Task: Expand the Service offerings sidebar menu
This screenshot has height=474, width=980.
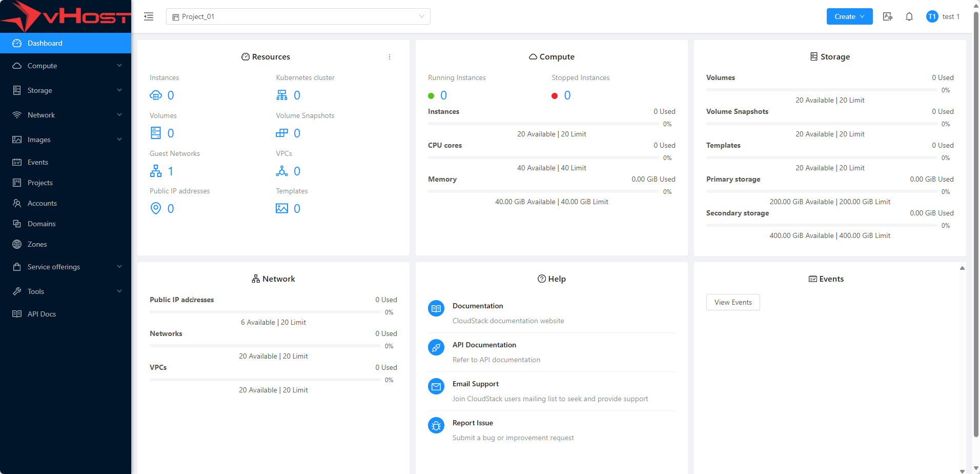Action: (x=66, y=267)
